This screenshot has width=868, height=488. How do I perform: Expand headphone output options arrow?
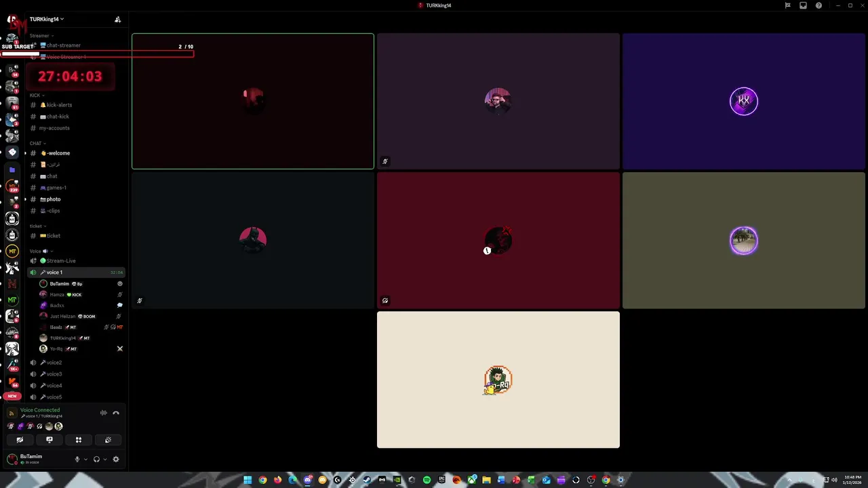pyautogui.click(x=104, y=459)
